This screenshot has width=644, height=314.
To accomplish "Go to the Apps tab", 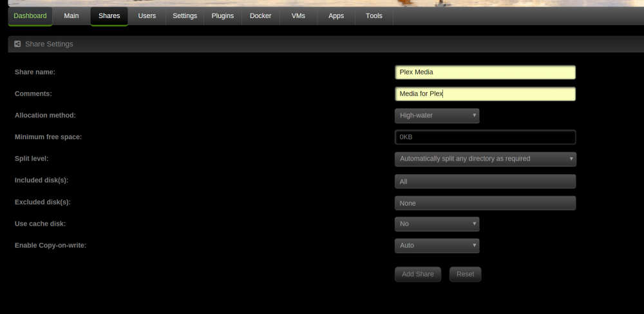I will [x=336, y=16].
